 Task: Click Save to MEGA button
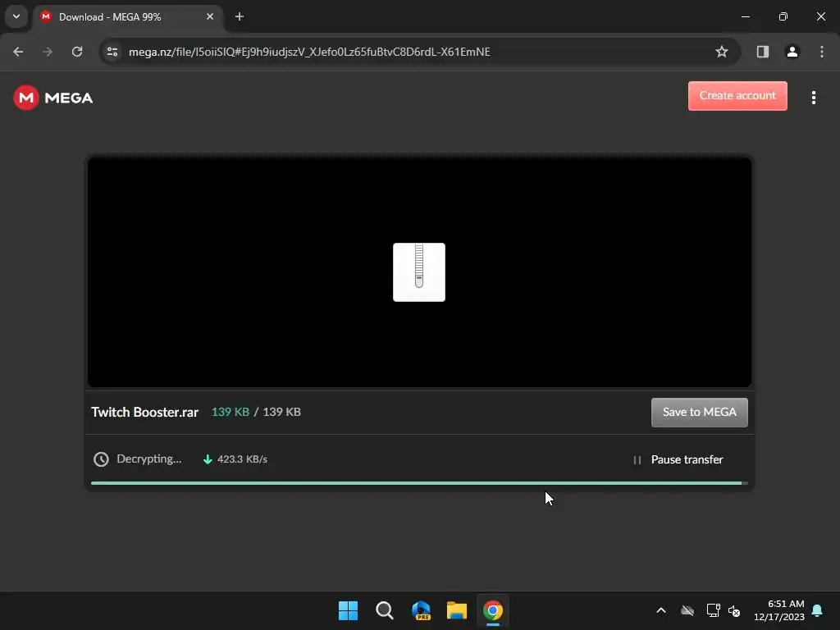pyautogui.click(x=699, y=412)
